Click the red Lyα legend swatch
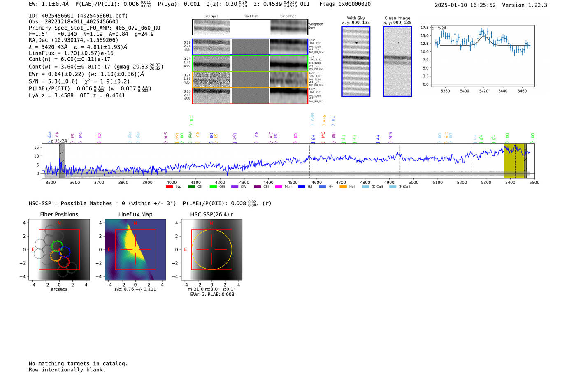 coord(169,187)
